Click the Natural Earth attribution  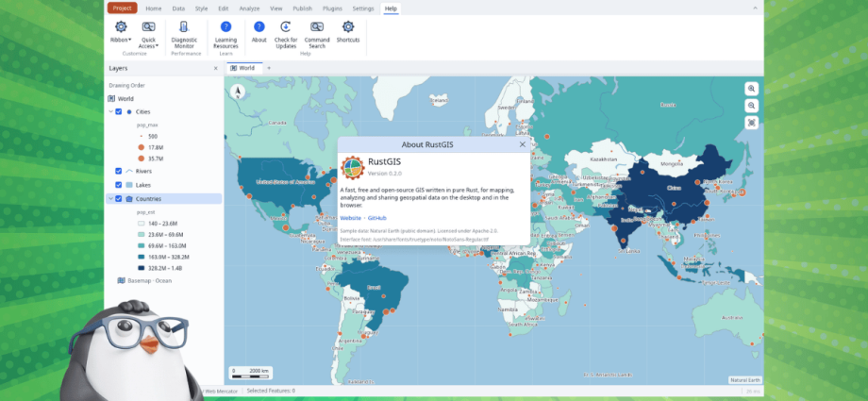point(745,380)
